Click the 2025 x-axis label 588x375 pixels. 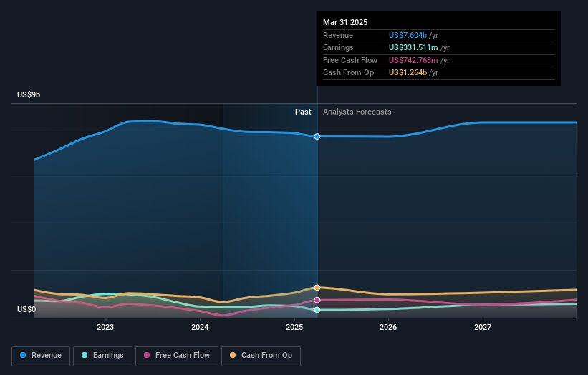point(294,328)
